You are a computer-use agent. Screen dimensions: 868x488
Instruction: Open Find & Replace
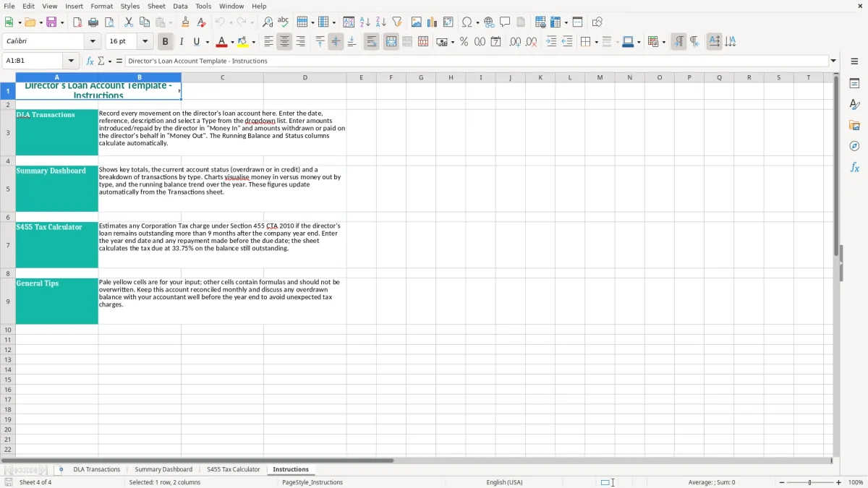pos(268,22)
